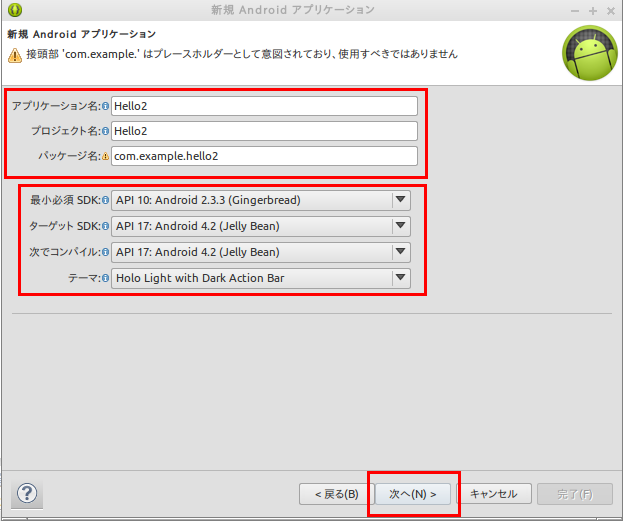Click the 新規 Android アプリケーション heading
623x521 pixels.
click(81, 34)
